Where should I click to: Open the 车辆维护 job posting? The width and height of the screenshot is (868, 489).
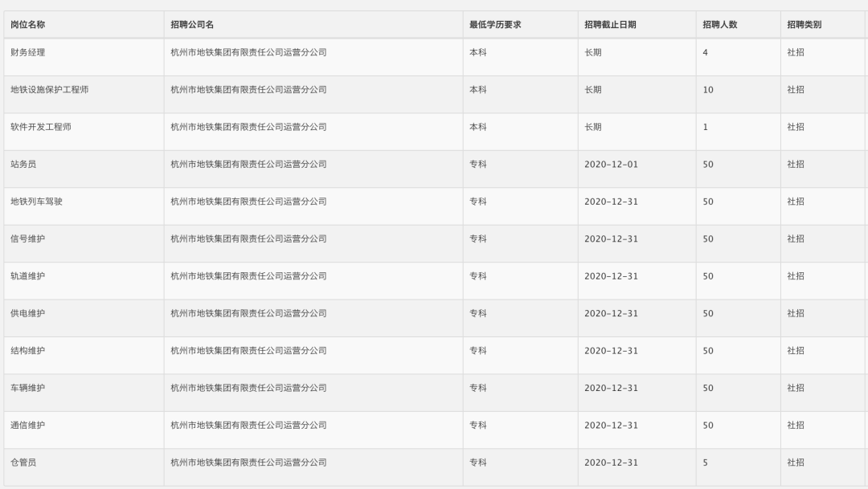click(x=27, y=389)
